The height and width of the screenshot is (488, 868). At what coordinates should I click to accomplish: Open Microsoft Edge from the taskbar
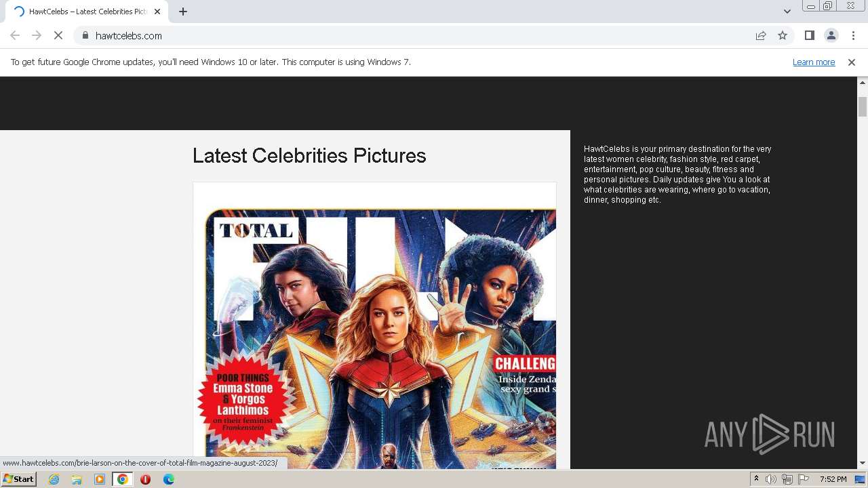pyautogui.click(x=168, y=479)
